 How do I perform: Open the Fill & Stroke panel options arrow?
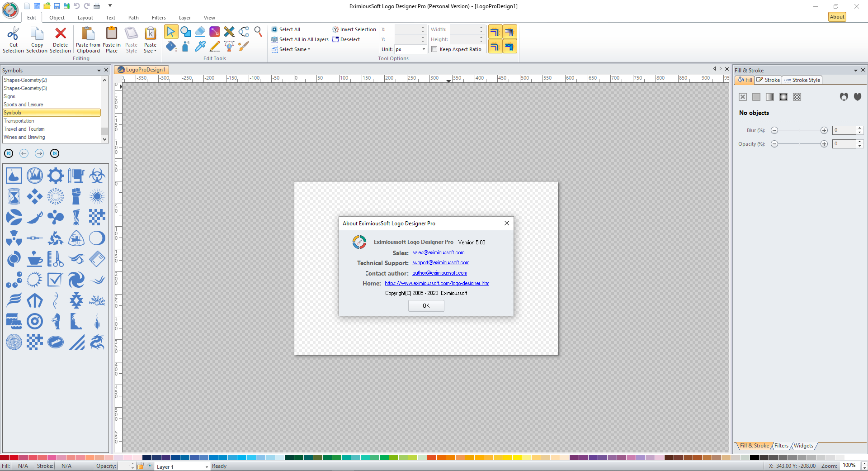[855, 70]
